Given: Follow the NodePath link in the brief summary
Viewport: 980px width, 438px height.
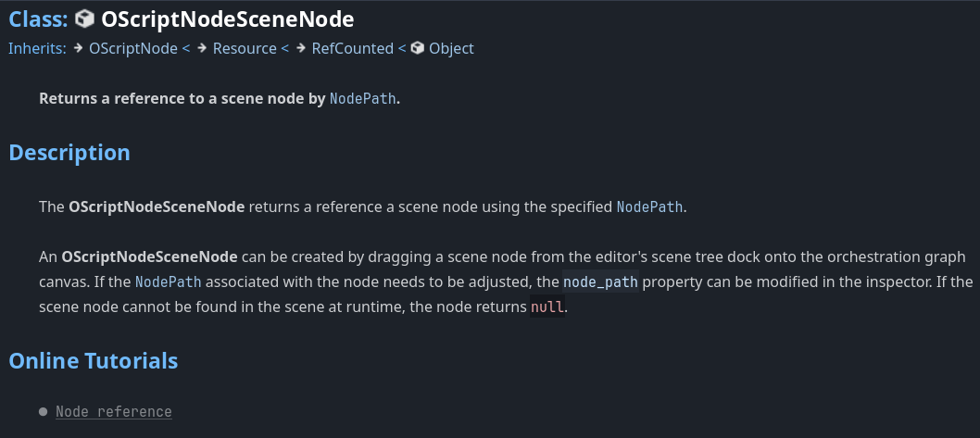Looking at the screenshot, I should click(362, 99).
